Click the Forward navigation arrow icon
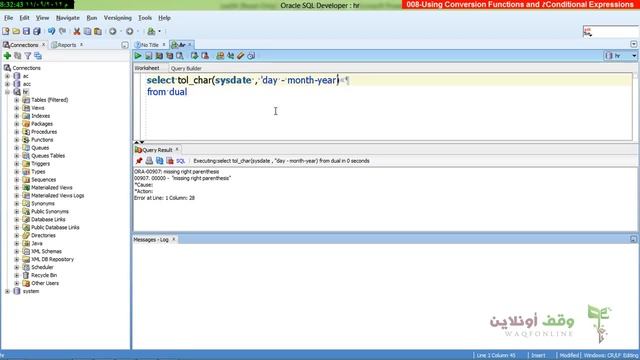The height and width of the screenshot is (360, 640). pos(129,31)
